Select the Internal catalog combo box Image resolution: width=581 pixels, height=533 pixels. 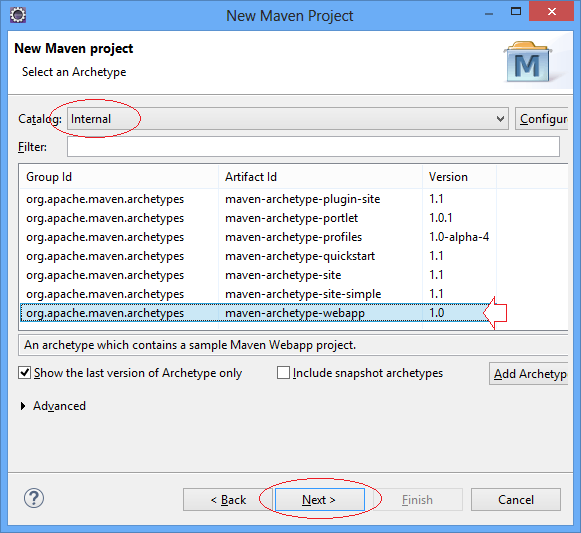(x=288, y=119)
